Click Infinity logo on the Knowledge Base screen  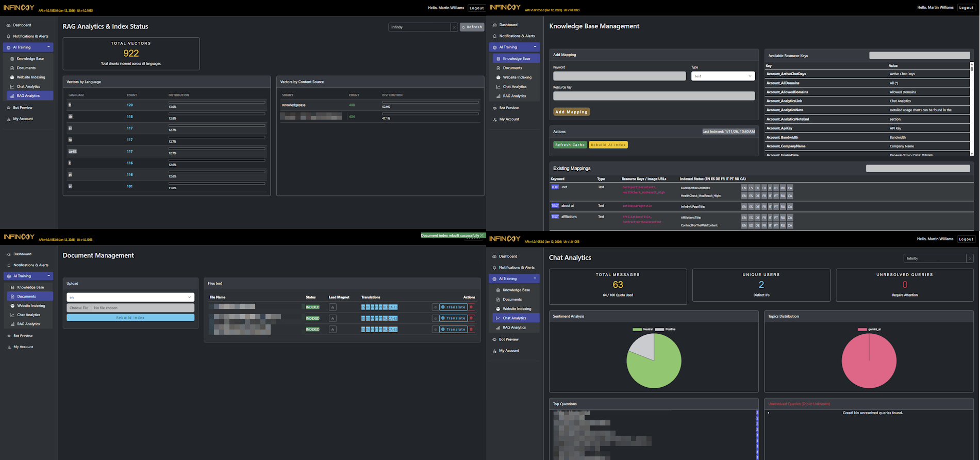[x=505, y=7]
